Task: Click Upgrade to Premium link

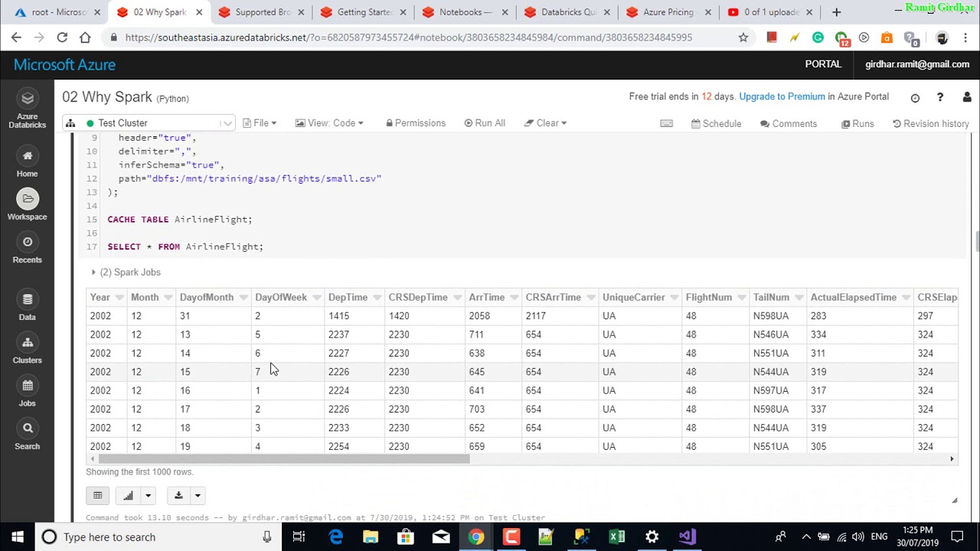Action: pos(782,96)
